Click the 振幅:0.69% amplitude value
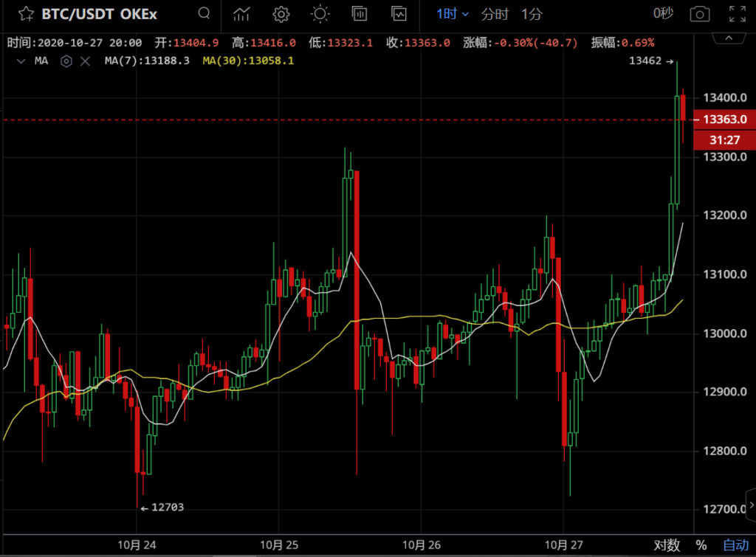The height and width of the screenshot is (557, 756). [x=623, y=43]
